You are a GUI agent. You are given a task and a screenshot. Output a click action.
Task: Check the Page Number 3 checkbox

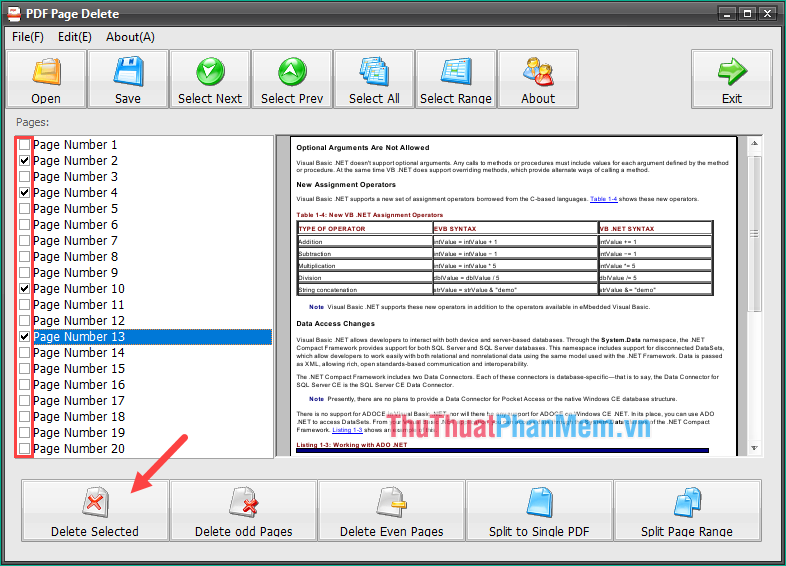(24, 177)
